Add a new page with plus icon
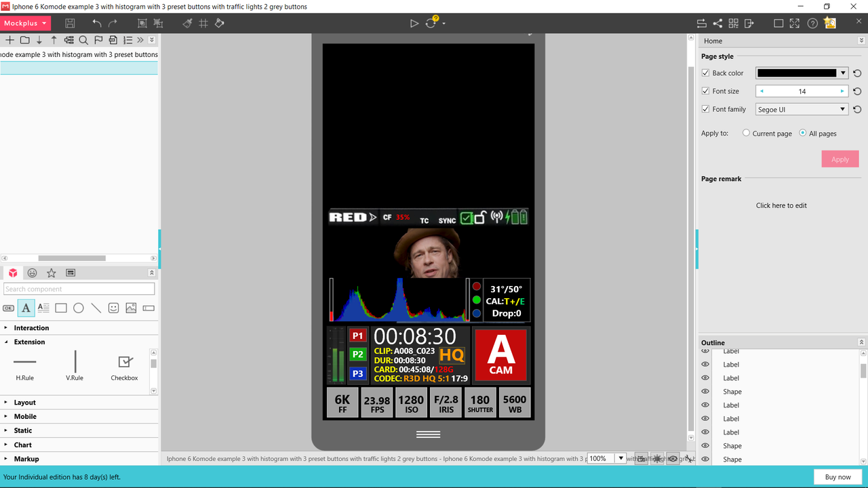This screenshot has height=488, width=868. (9, 40)
